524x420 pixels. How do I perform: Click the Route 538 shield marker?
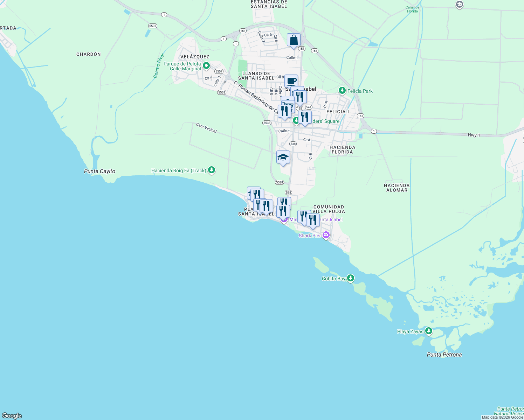pyautogui.click(x=288, y=192)
